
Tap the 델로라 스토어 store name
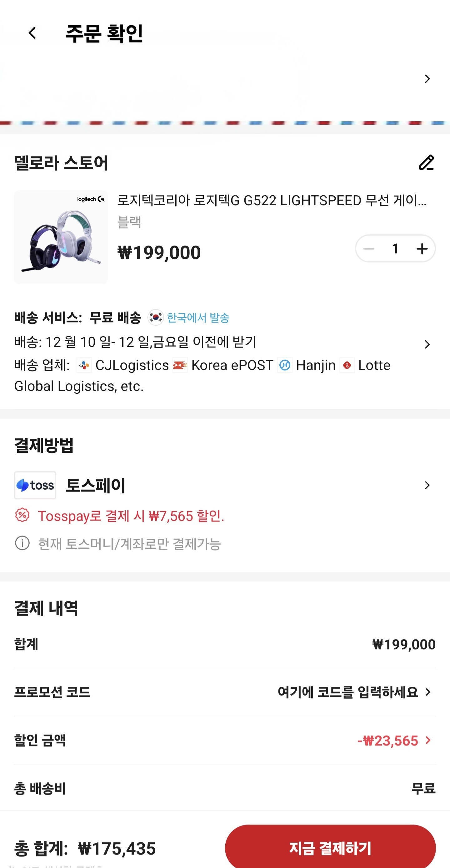pyautogui.click(x=61, y=163)
